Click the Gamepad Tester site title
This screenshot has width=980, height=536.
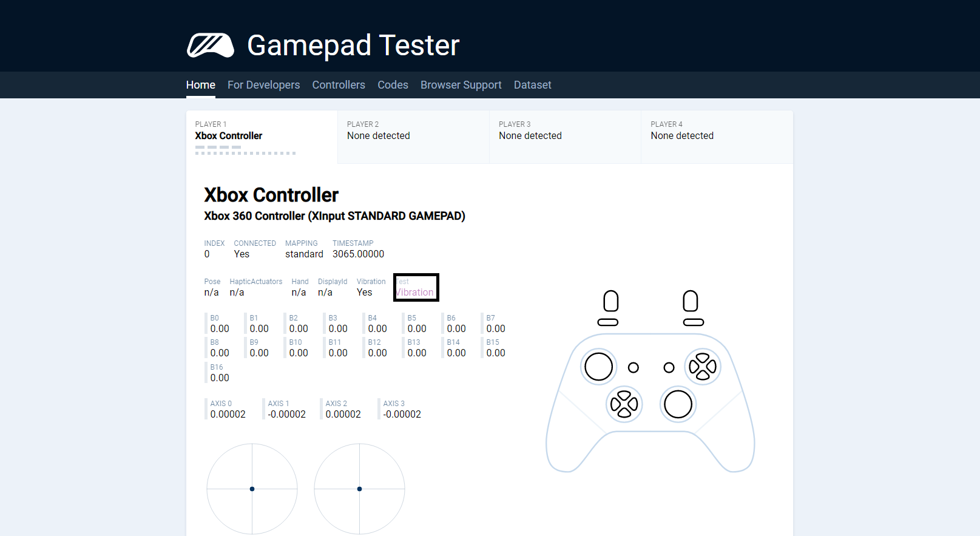pos(354,46)
